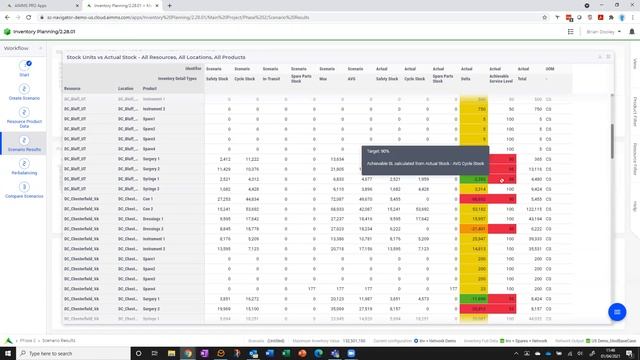Viewport: 640px width, 360px height.
Task: Click the AIMMS home icon in breadcrumb
Action: pyautogui.click(x=9, y=340)
